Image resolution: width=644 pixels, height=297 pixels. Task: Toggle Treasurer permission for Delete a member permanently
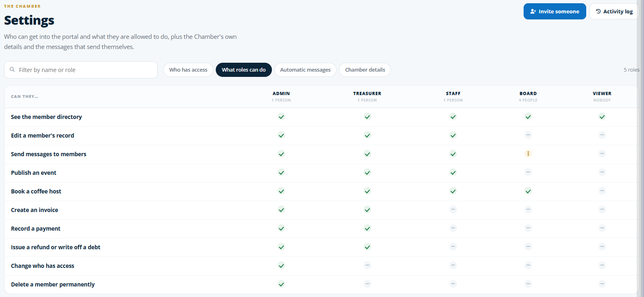tap(367, 284)
